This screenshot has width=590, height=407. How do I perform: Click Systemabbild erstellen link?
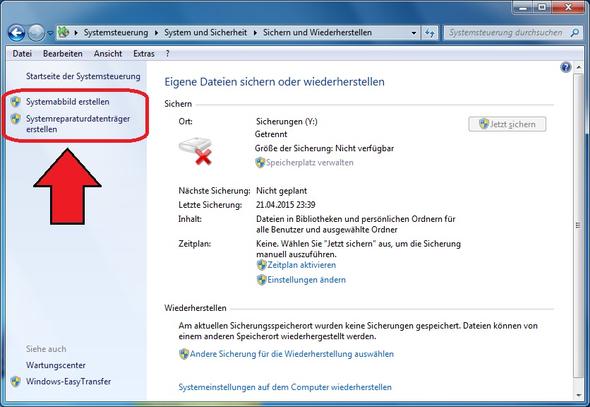[x=67, y=102]
